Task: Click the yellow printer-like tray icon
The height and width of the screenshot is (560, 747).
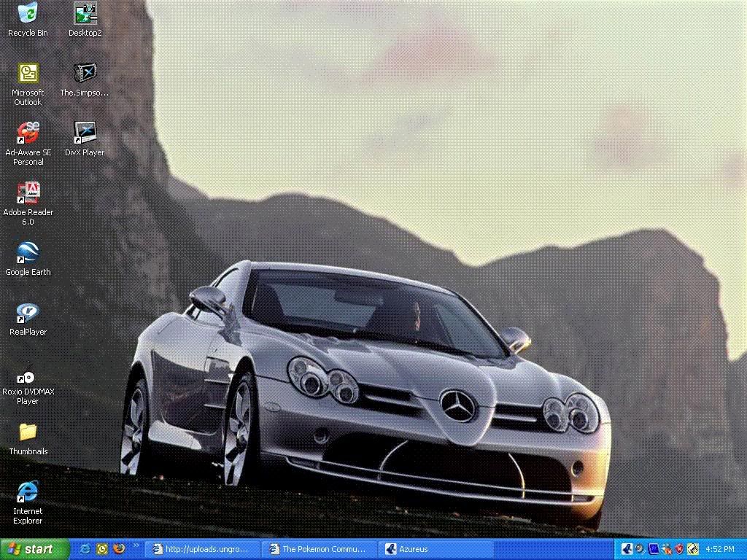Action: point(693,549)
